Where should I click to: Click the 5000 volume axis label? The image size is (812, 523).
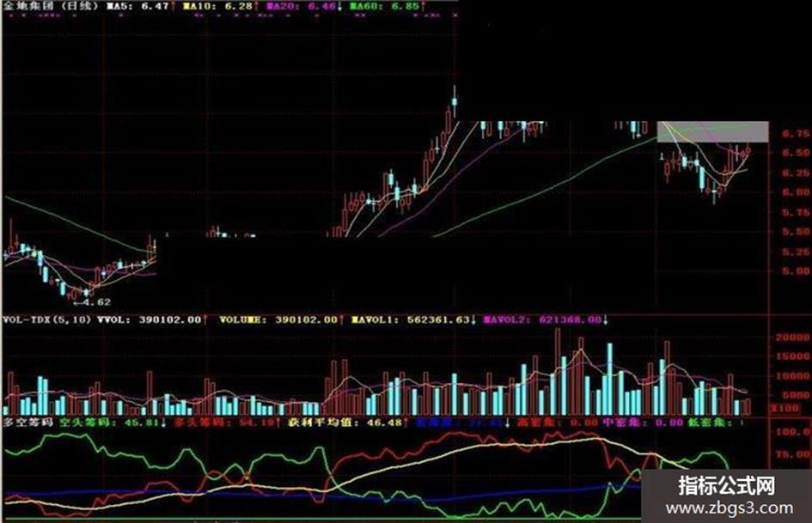coord(796,395)
